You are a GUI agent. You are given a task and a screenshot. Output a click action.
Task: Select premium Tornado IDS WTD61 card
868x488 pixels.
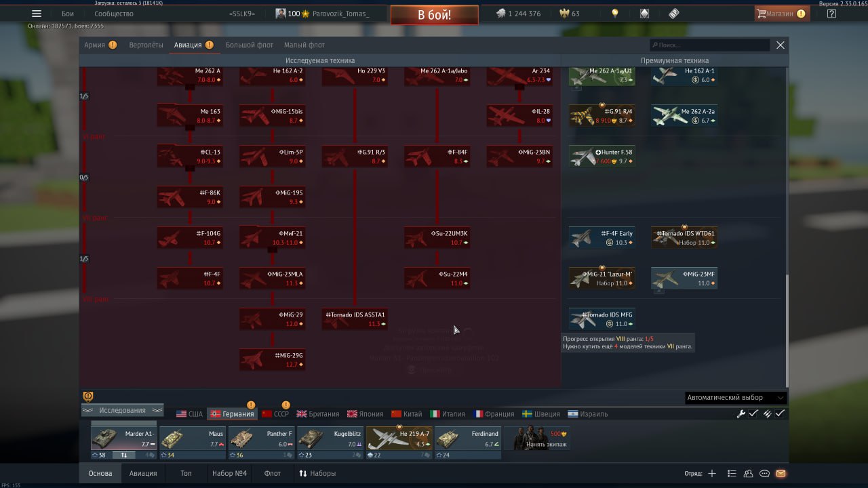pyautogui.click(x=684, y=238)
